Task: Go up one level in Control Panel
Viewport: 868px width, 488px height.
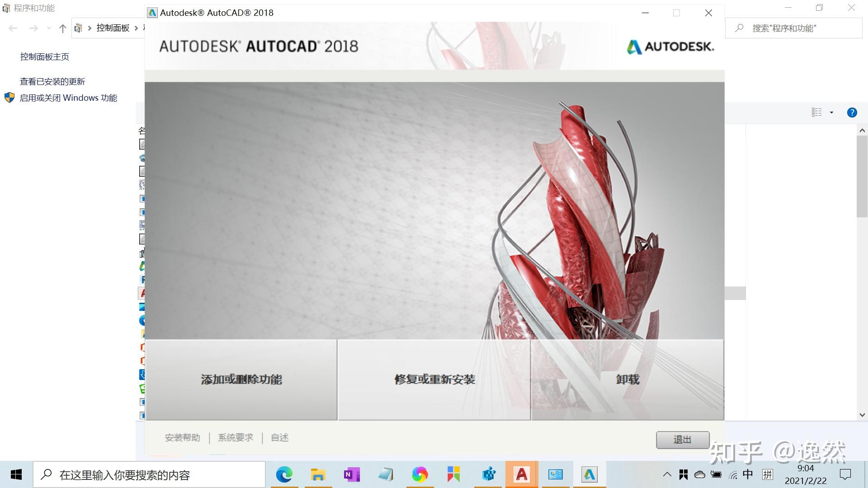Action: coord(62,28)
